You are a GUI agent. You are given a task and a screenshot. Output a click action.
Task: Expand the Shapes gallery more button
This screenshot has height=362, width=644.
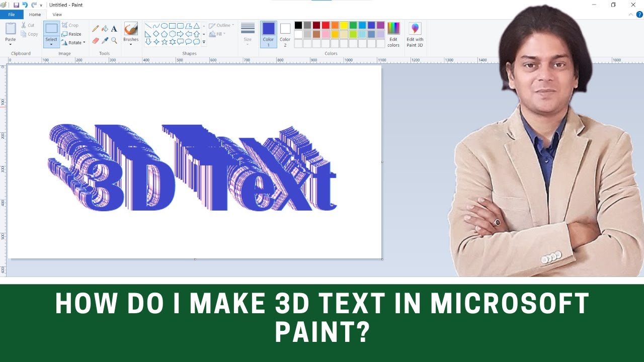click(204, 42)
